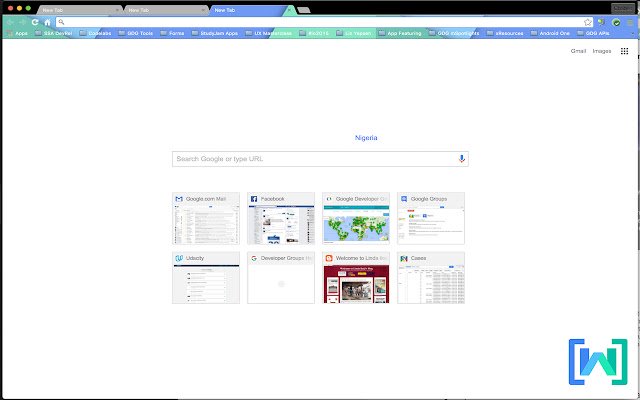Open the Welcome to Linda blog thumbnail
The image size is (640, 400).
pyautogui.click(x=356, y=278)
